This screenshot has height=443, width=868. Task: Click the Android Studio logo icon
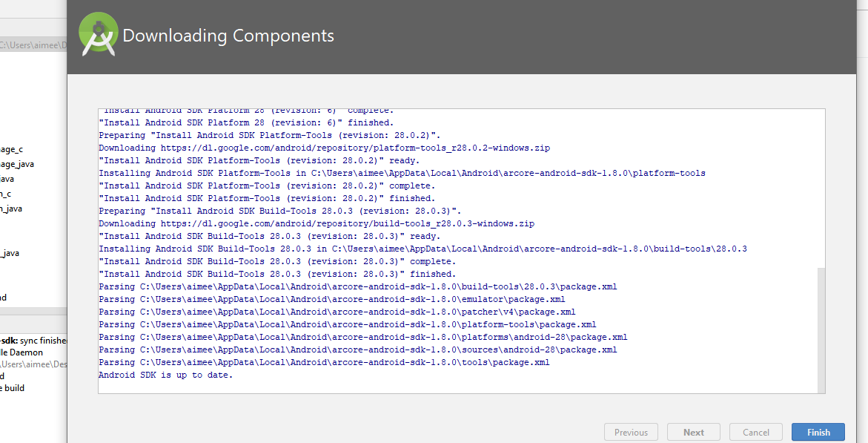(x=98, y=34)
